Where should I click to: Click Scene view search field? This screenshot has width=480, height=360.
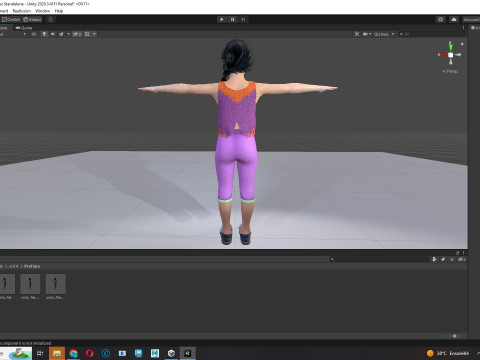[433, 34]
